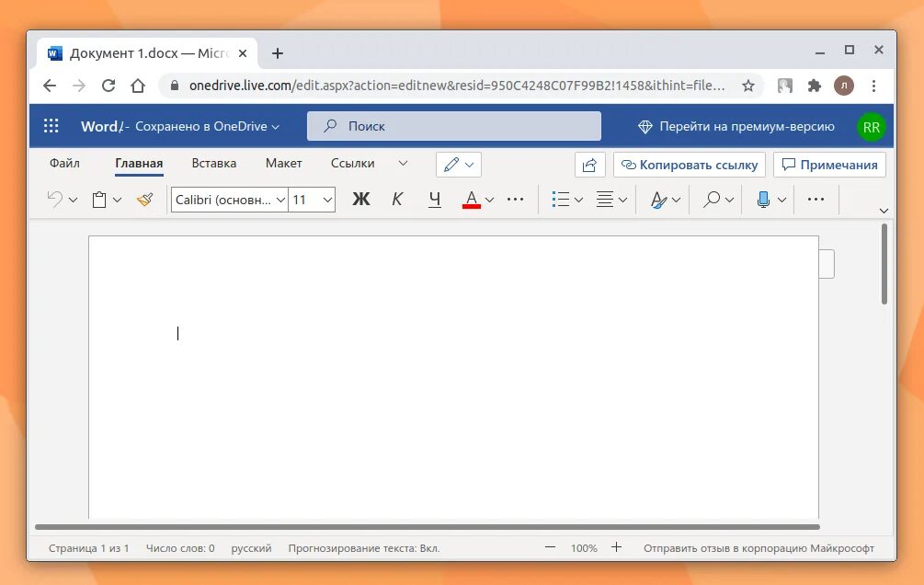Switch to the Вставка tab

click(214, 164)
